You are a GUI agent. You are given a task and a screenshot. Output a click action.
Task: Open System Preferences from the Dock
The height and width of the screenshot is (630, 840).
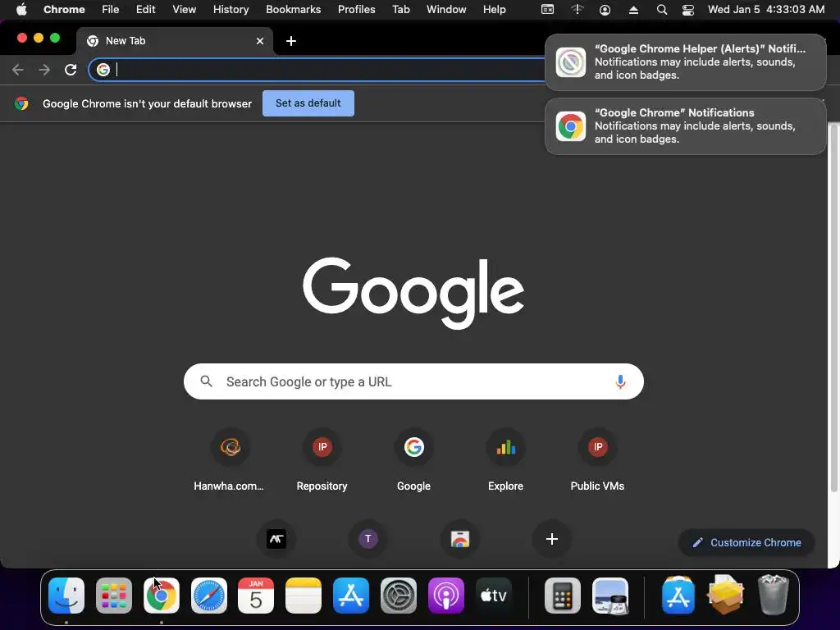click(x=399, y=596)
